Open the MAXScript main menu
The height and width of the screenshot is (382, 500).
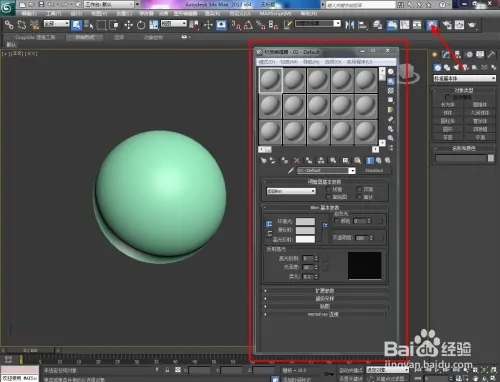pos(275,14)
